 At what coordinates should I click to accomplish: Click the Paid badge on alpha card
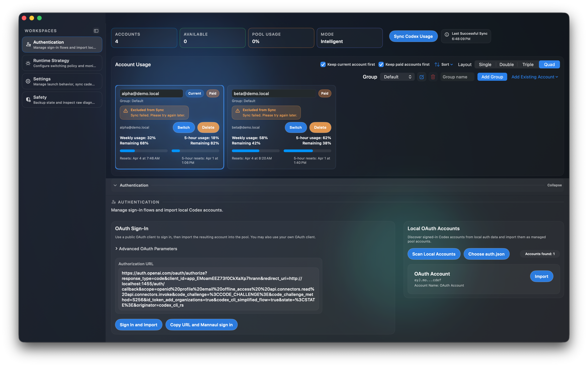tap(213, 93)
